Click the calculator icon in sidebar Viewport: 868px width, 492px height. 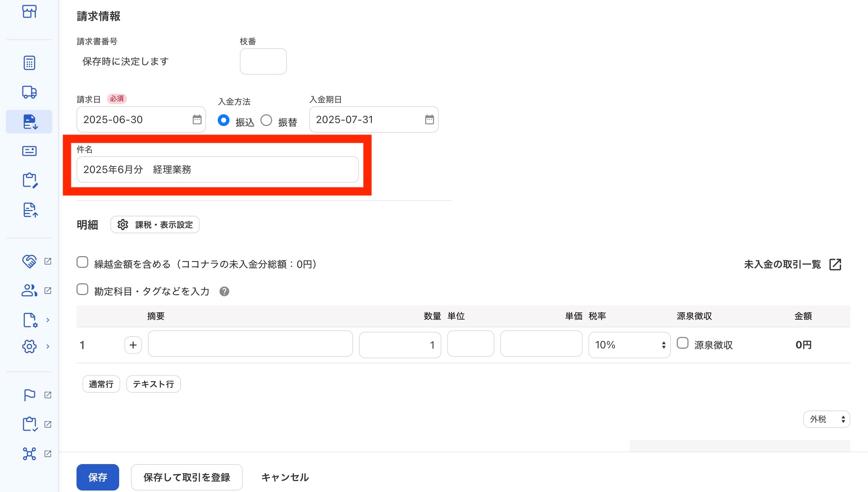coord(29,63)
